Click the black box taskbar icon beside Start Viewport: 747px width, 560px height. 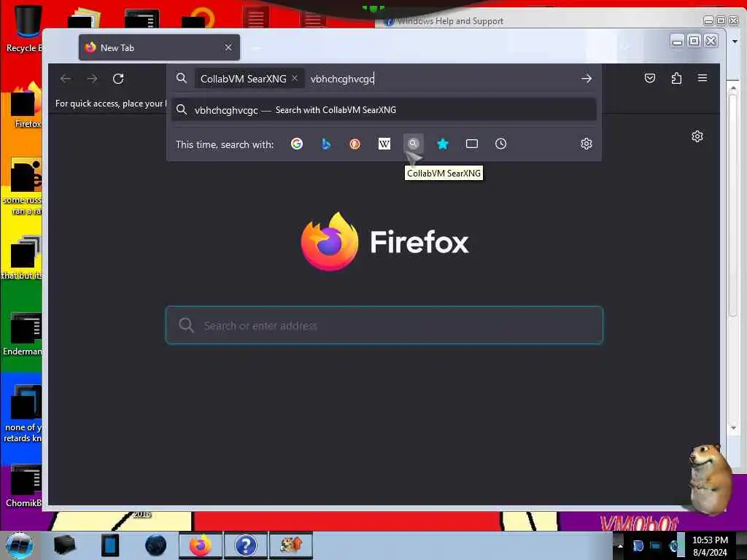pos(64,545)
